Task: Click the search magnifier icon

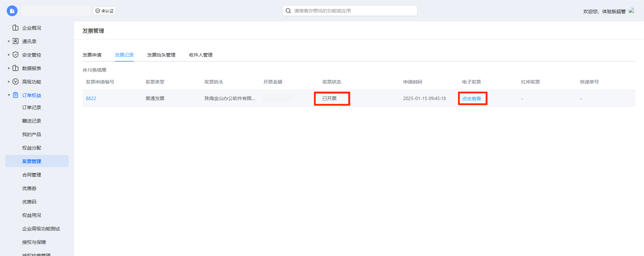Action: coord(288,11)
